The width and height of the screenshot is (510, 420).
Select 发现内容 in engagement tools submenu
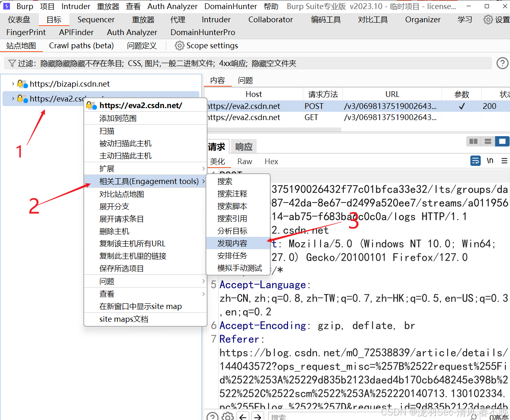point(238,243)
